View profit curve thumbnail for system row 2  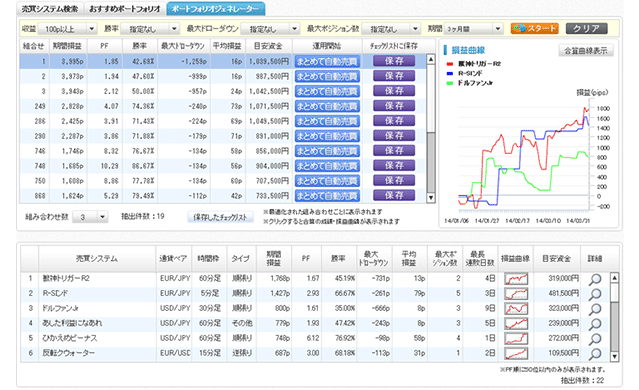click(x=516, y=294)
